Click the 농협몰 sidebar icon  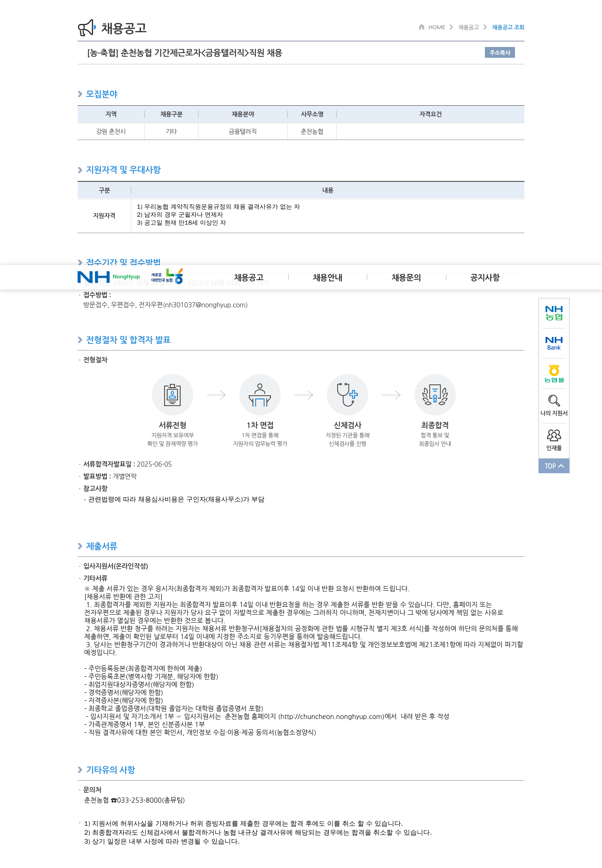point(554,374)
